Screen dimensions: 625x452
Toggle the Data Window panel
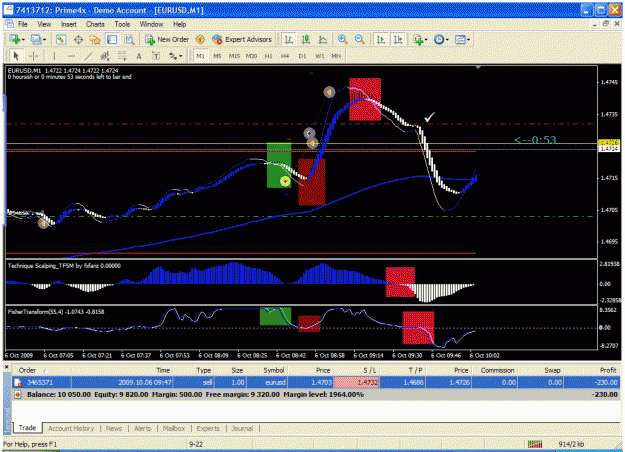point(78,39)
